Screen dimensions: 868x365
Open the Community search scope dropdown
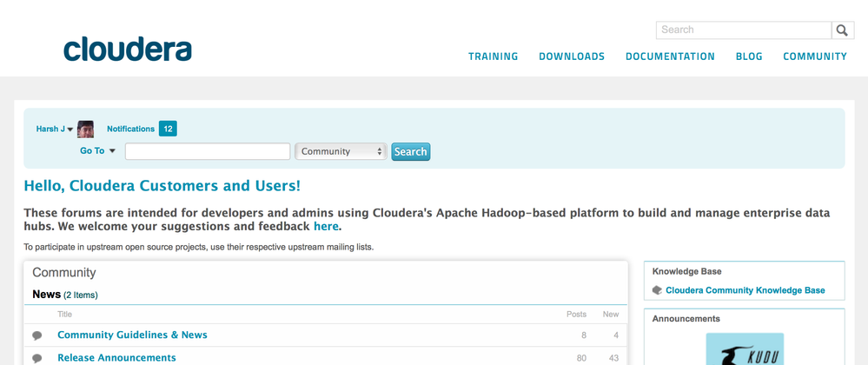(x=341, y=151)
